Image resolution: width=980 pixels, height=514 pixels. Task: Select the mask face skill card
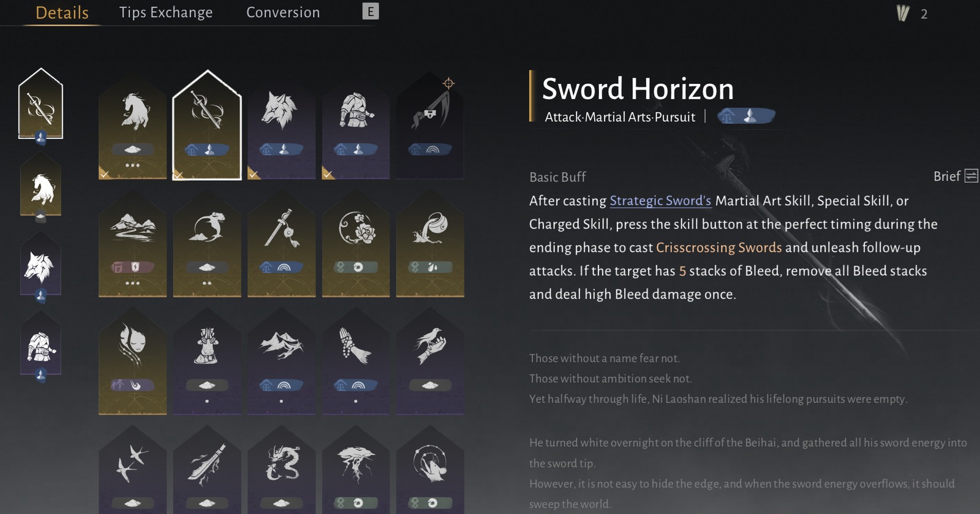pos(132,364)
